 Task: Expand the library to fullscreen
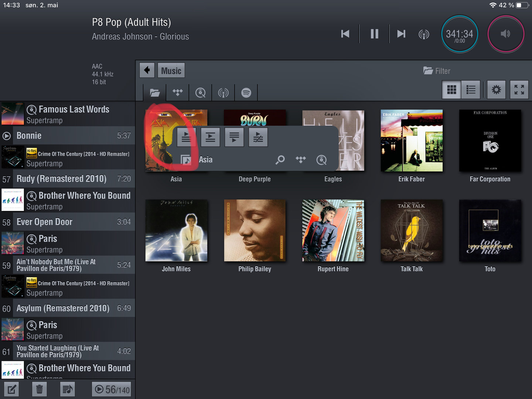[x=519, y=89]
